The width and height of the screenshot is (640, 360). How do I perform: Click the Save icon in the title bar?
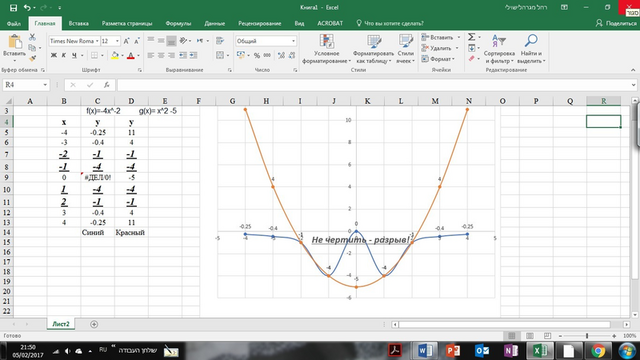(13, 8)
